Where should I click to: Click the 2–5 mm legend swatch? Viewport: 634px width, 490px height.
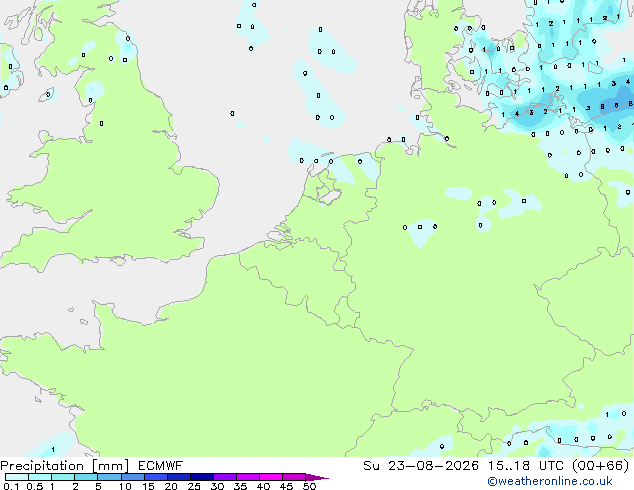click(x=86, y=477)
